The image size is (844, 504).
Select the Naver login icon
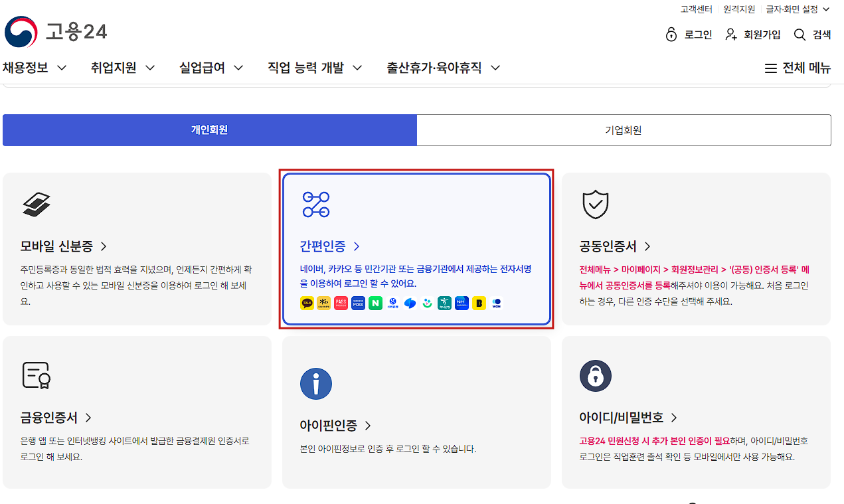pos(375,303)
